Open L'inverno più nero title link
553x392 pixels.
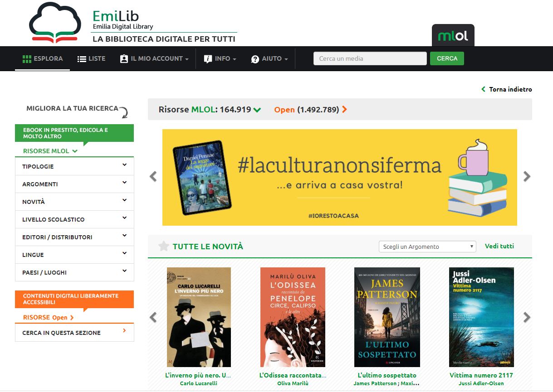tap(199, 375)
